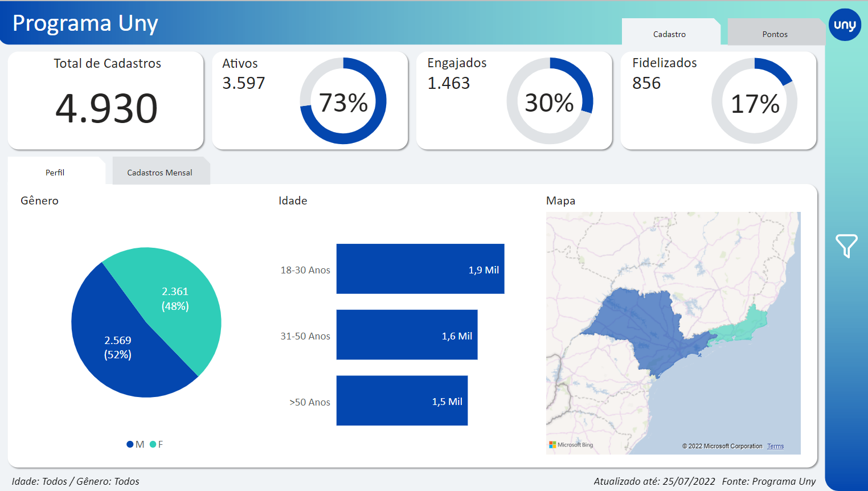Select the >50 Anos bar
The height and width of the screenshot is (491, 868).
point(402,400)
